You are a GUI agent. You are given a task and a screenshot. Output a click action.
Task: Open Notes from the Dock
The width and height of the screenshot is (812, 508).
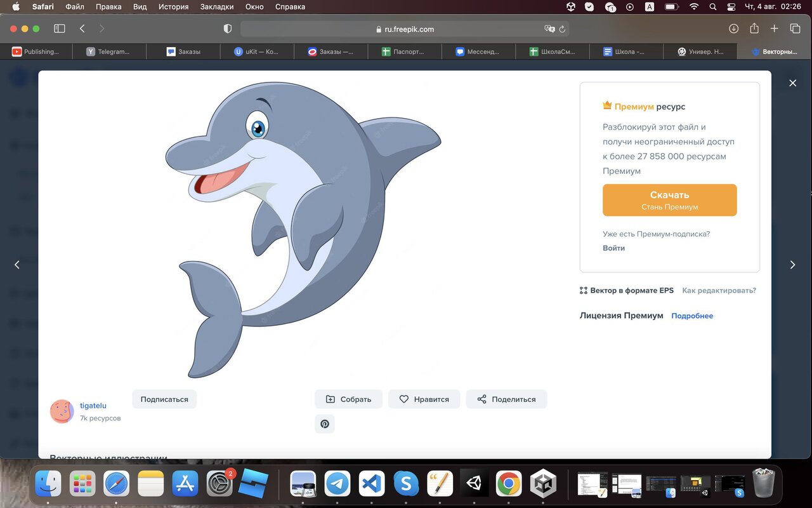click(x=151, y=484)
